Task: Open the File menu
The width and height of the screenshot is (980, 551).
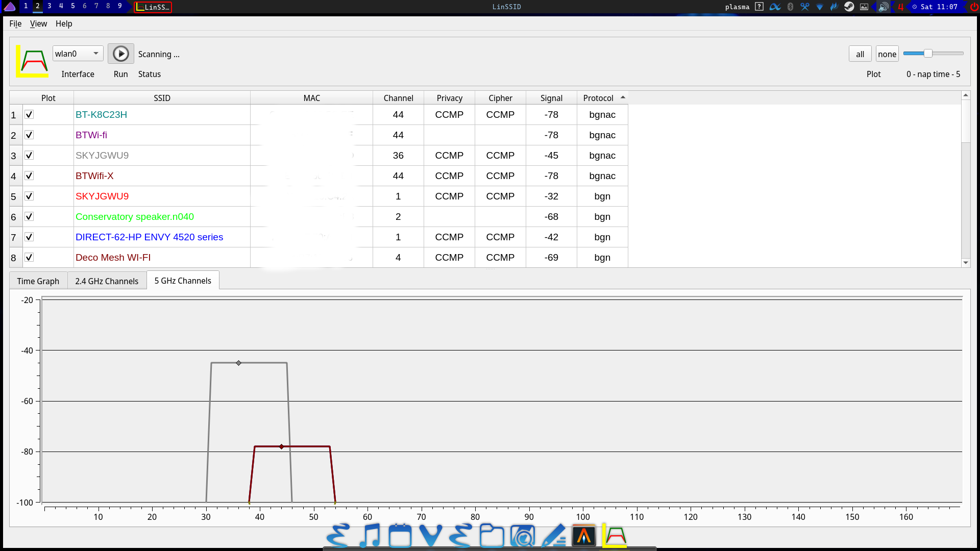Action: point(15,23)
